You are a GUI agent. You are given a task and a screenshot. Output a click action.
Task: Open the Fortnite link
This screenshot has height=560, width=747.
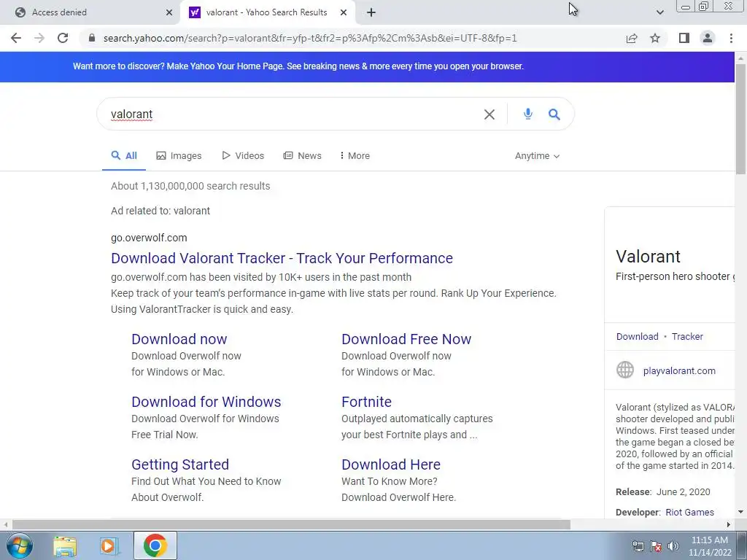tap(366, 402)
